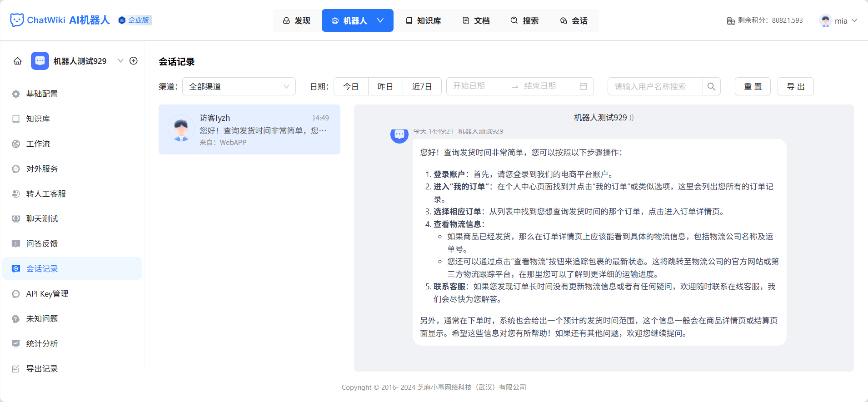This screenshot has width=868, height=402.
Task: Expand the 机器人 tab dropdown arrow
Action: [x=380, y=20]
